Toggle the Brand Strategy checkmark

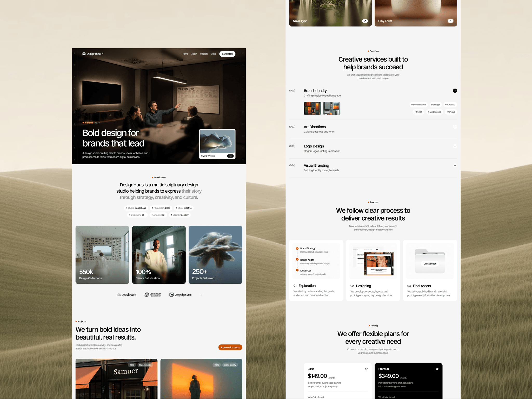point(297,248)
